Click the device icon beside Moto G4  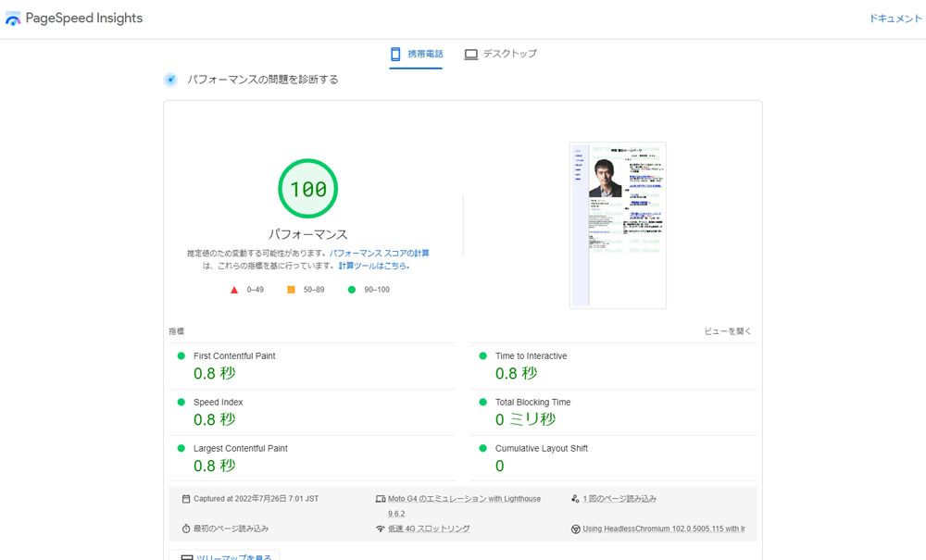[x=381, y=499]
